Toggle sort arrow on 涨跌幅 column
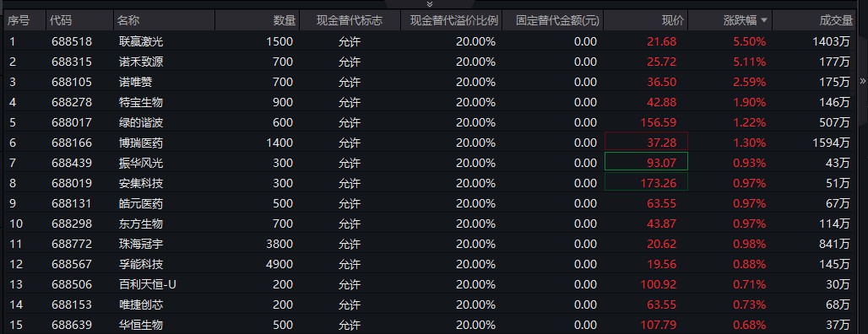 [x=764, y=20]
